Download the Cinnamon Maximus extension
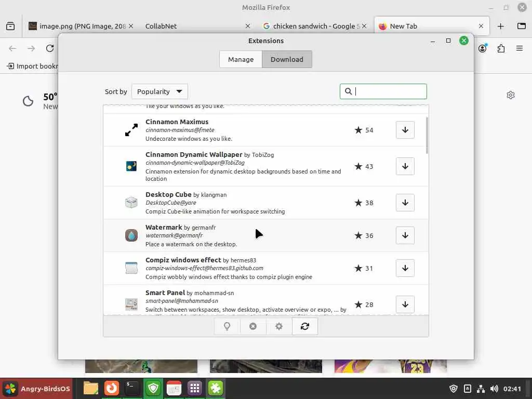 click(x=405, y=130)
